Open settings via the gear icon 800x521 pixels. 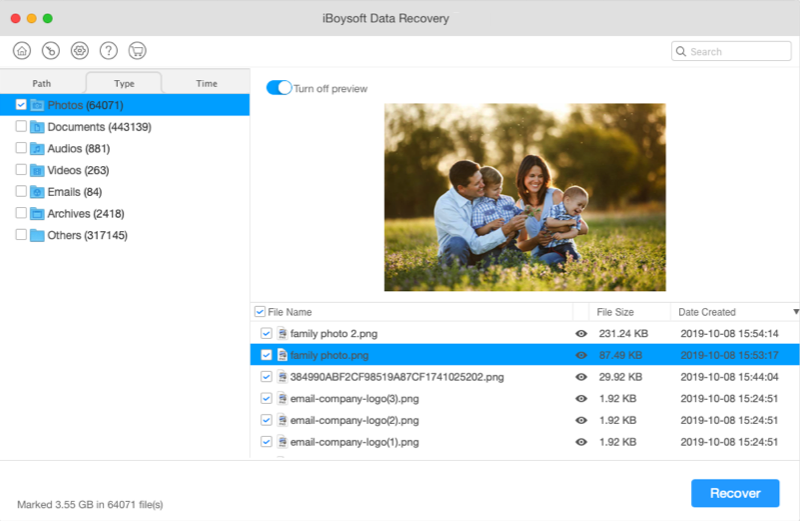click(x=80, y=51)
